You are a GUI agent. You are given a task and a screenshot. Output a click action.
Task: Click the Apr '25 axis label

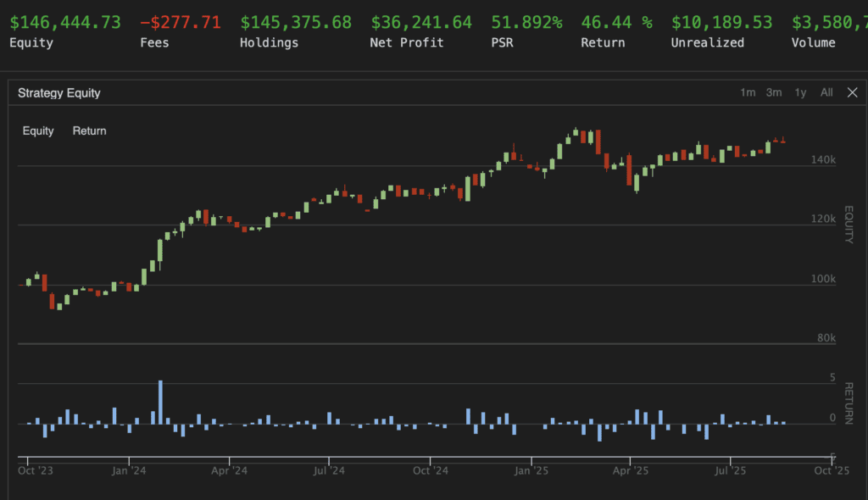click(x=631, y=470)
